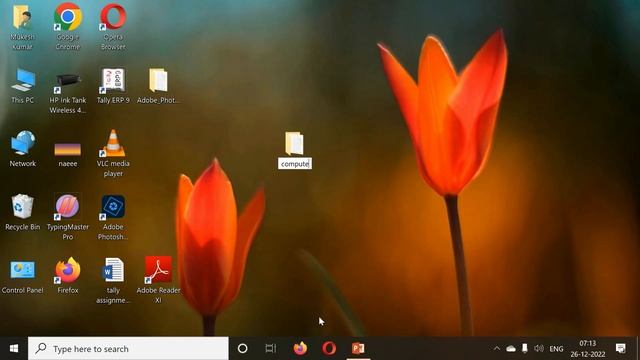
Task: Open the volume control speaker icon
Action: click(x=539, y=349)
